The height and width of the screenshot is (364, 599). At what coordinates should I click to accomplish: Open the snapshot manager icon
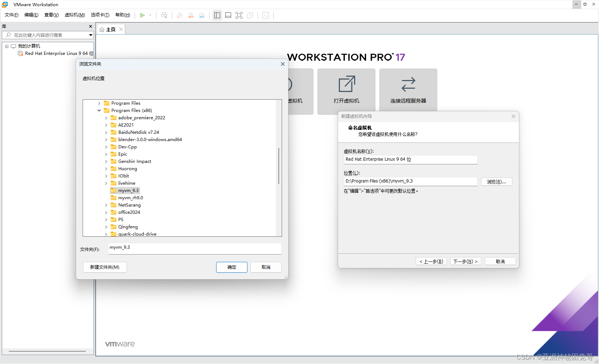click(x=202, y=15)
